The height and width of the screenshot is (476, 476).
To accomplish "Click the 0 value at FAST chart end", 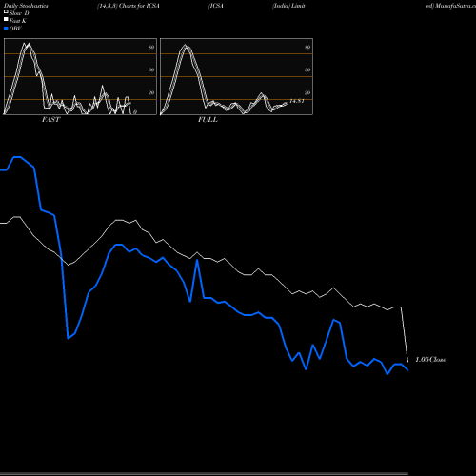I will coord(135,112).
